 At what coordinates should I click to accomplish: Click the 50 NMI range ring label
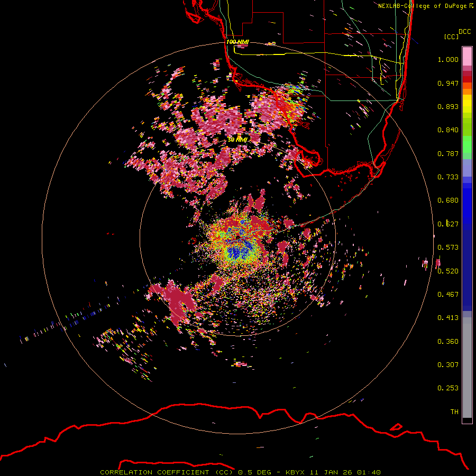tap(237, 140)
